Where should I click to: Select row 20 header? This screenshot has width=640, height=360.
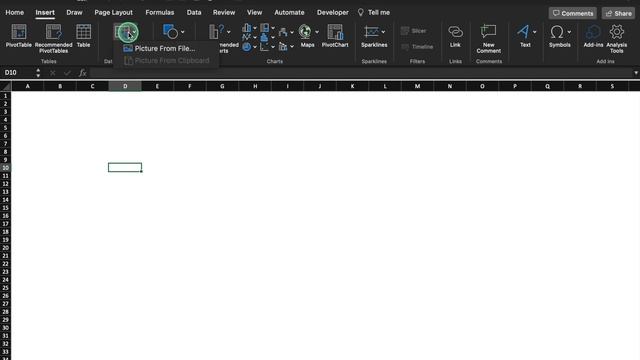coord(5,248)
